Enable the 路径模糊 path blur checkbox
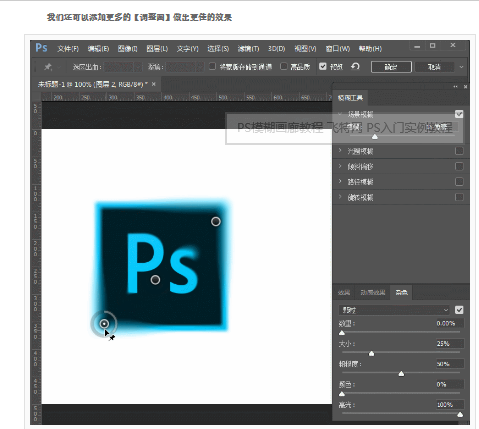The image size is (479, 429). [x=459, y=182]
